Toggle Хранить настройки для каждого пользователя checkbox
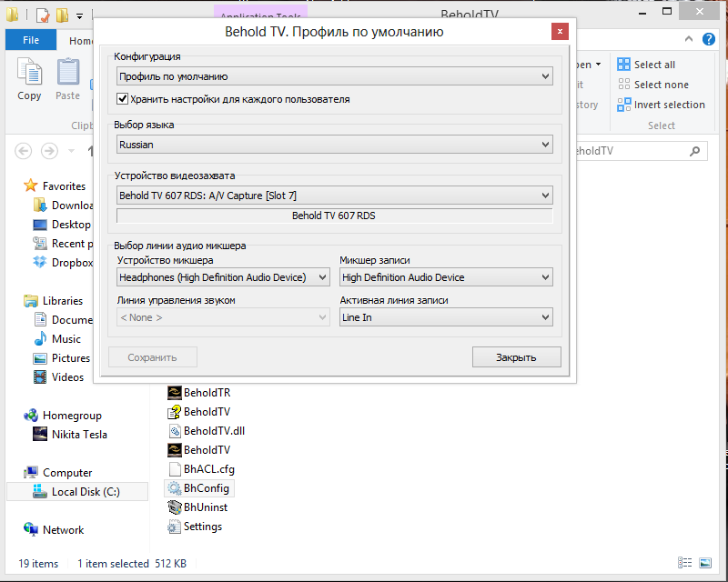728x582 pixels. pos(123,99)
